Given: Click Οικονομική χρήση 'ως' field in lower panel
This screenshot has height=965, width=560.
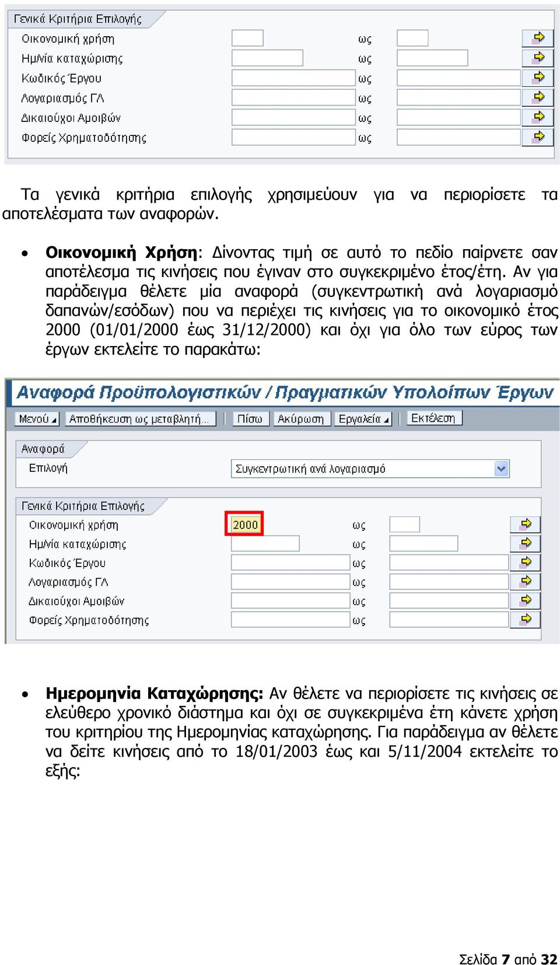Looking at the screenshot, I should click(404, 525).
